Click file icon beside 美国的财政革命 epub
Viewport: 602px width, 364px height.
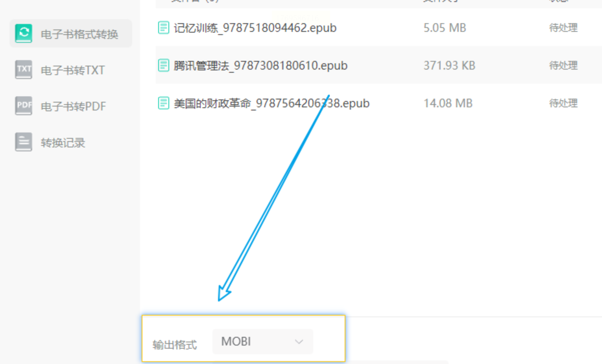[164, 103]
